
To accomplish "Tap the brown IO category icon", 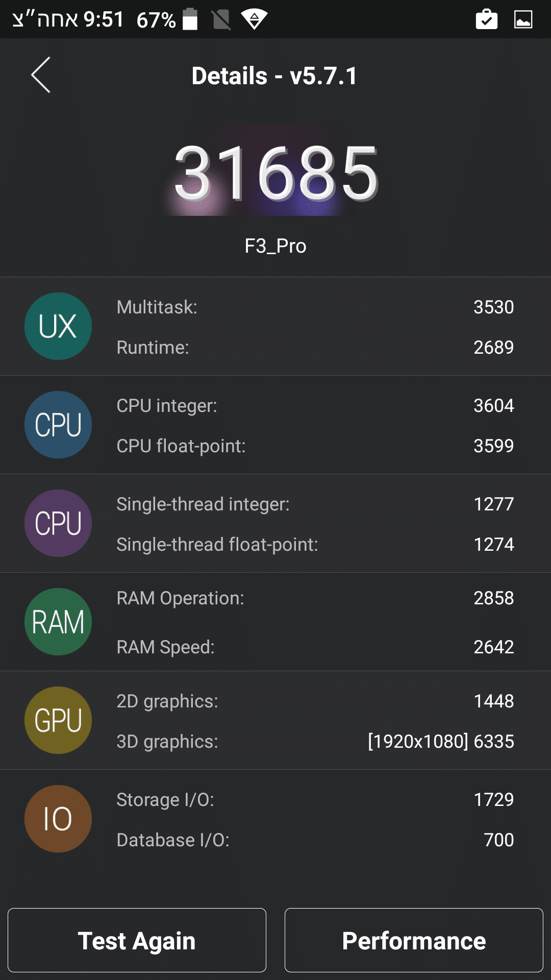I will 58,819.
